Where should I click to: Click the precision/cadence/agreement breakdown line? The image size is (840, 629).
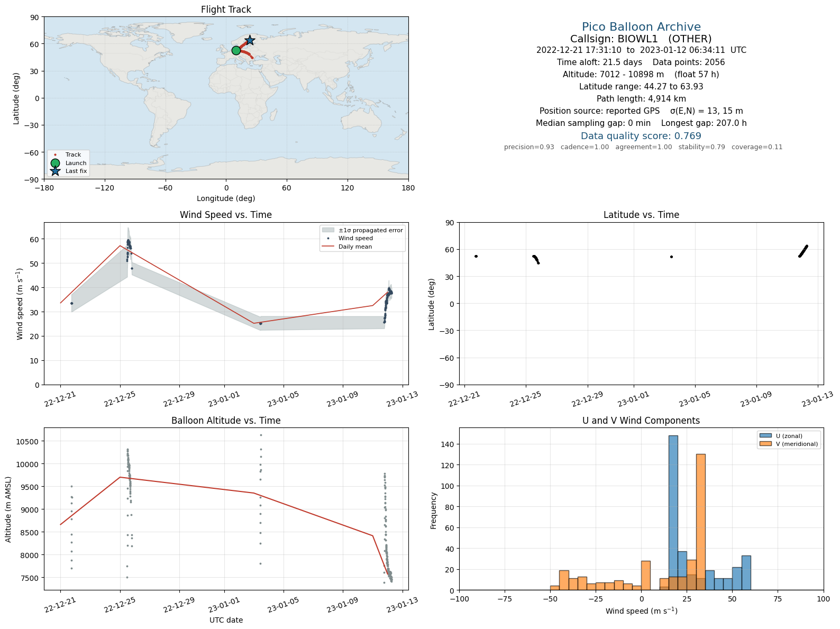[x=643, y=147]
